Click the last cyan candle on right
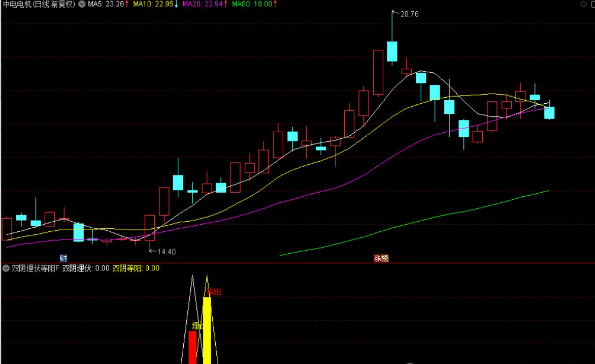The image size is (595, 364). pyautogui.click(x=549, y=113)
